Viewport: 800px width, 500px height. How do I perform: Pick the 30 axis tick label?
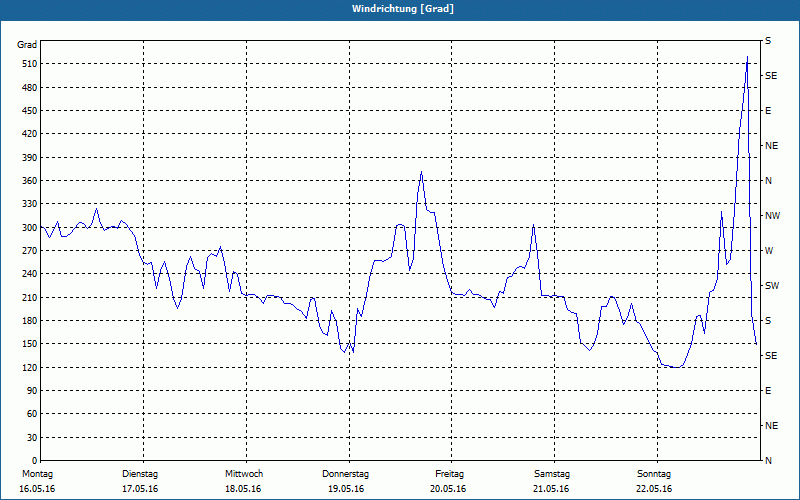click(32, 438)
